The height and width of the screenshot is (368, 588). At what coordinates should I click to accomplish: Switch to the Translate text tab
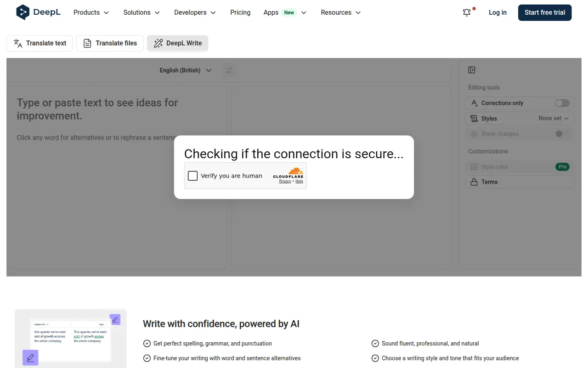pos(40,43)
